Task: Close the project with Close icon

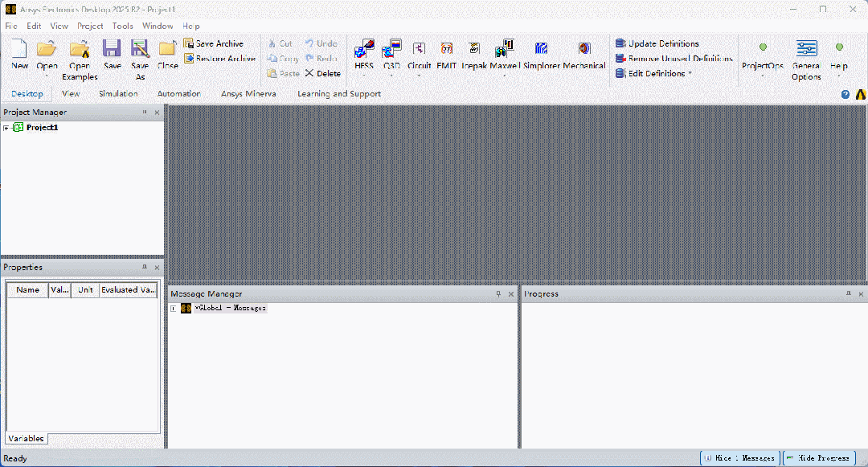Action: tap(167, 48)
